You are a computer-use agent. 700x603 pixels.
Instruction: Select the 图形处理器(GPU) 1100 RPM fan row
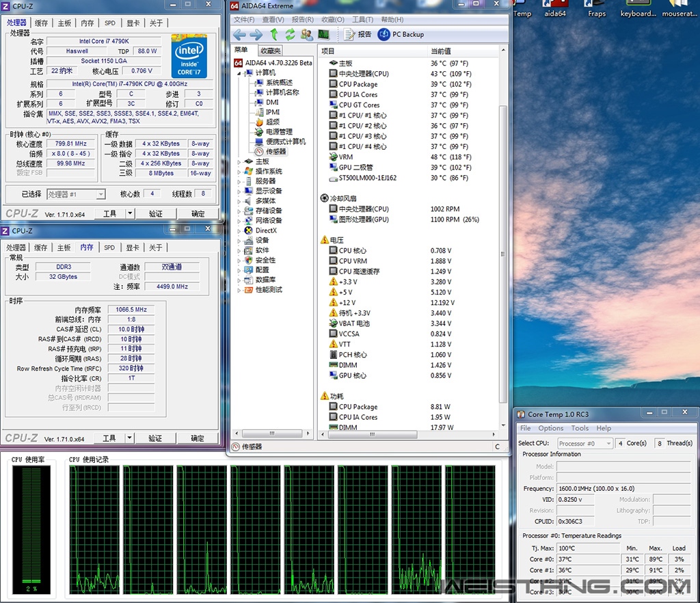tap(409, 219)
